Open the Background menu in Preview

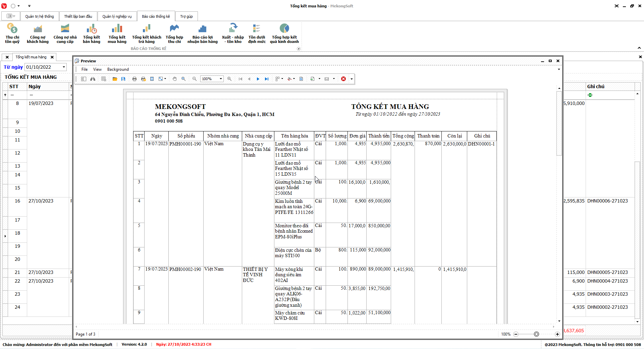(x=118, y=69)
